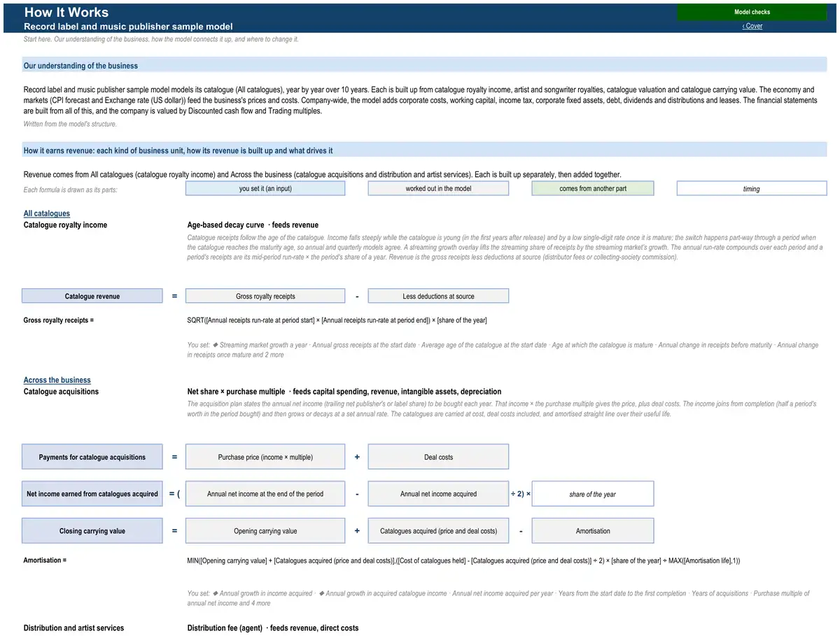Select the 'worked out in the model' legend box
This screenshot has width=840, height=636.
[438, 188]
